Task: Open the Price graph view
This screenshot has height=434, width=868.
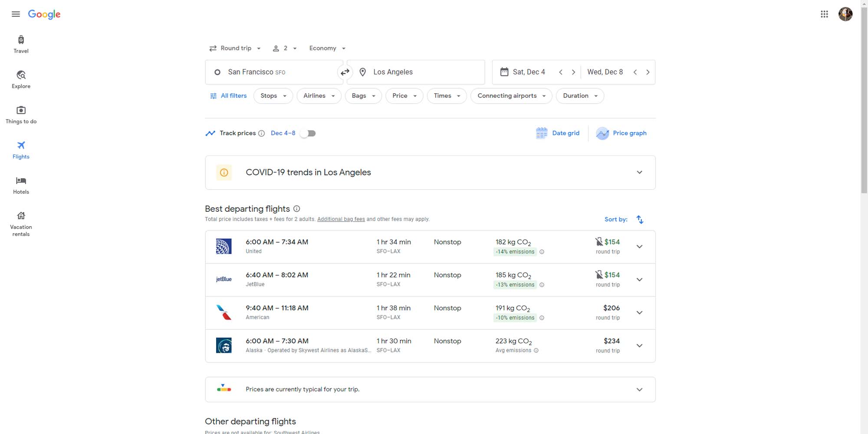Action: point(621,133)
